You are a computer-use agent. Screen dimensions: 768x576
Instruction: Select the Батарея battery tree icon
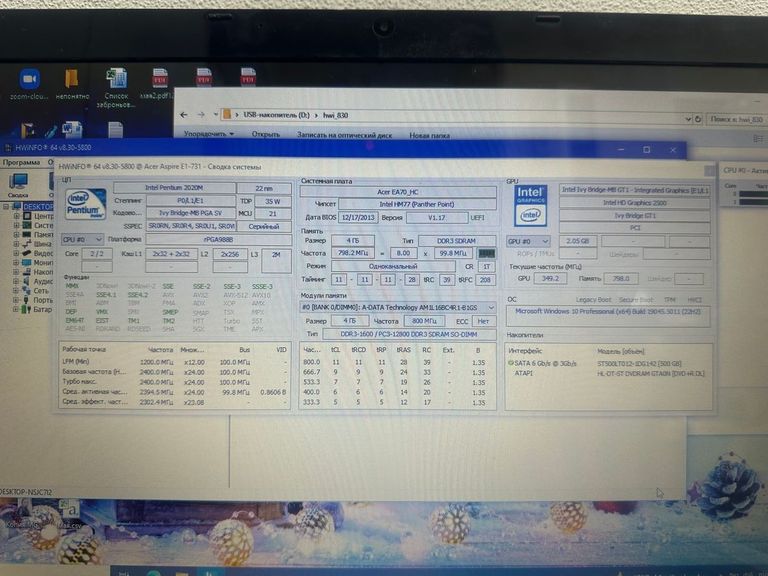tap(27, 309)
